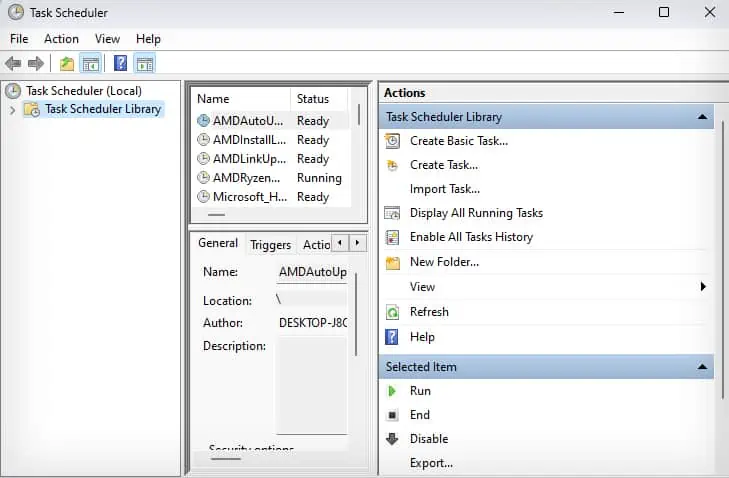Click the blue Help toolbar icon
729x478 pixels.
pos(120,63)
